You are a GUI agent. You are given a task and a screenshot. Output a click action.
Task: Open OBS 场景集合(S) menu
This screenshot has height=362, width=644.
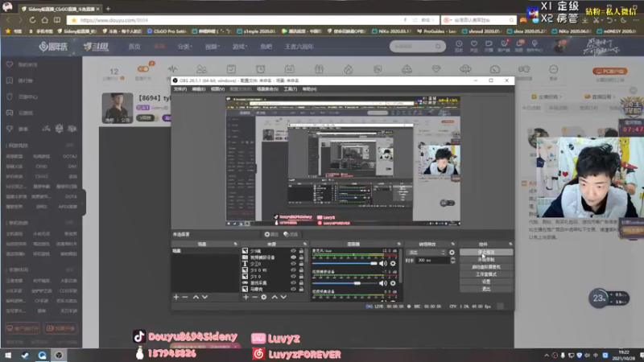pyautogui.click(x=267, y=89)
